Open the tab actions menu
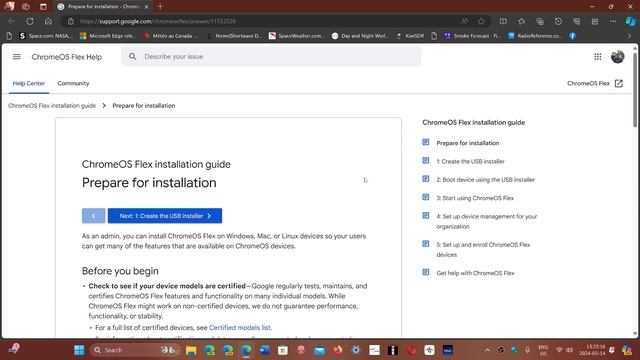640x360 pixels. [x=43, y=7]
